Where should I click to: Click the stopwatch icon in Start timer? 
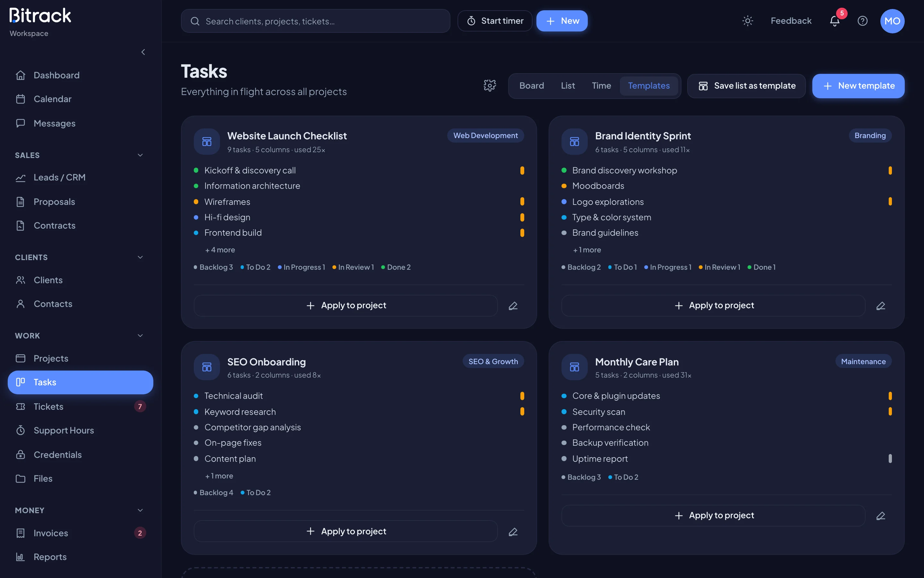point(471,21)
